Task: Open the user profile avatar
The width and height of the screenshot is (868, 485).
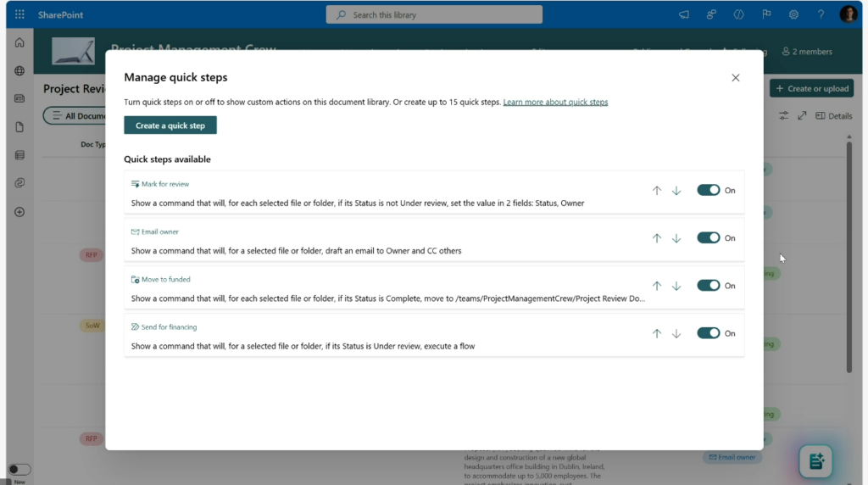Action: pyautogui.click(x=848, y=14)
